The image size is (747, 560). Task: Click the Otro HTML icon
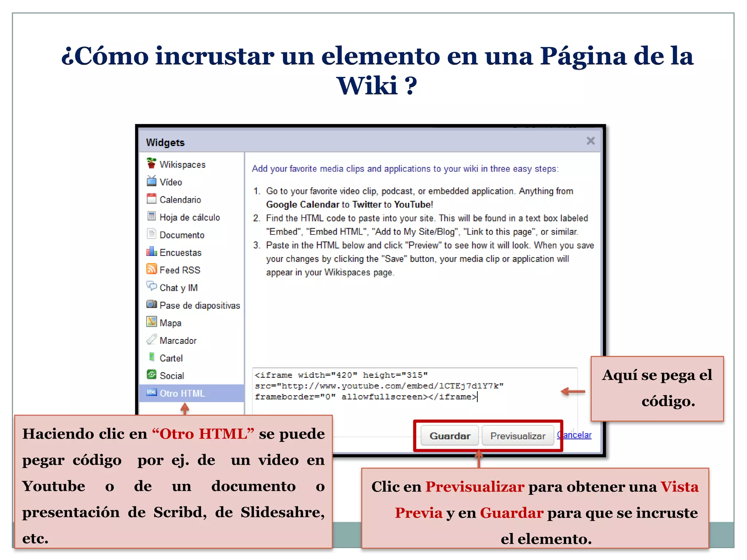[151, 392]
